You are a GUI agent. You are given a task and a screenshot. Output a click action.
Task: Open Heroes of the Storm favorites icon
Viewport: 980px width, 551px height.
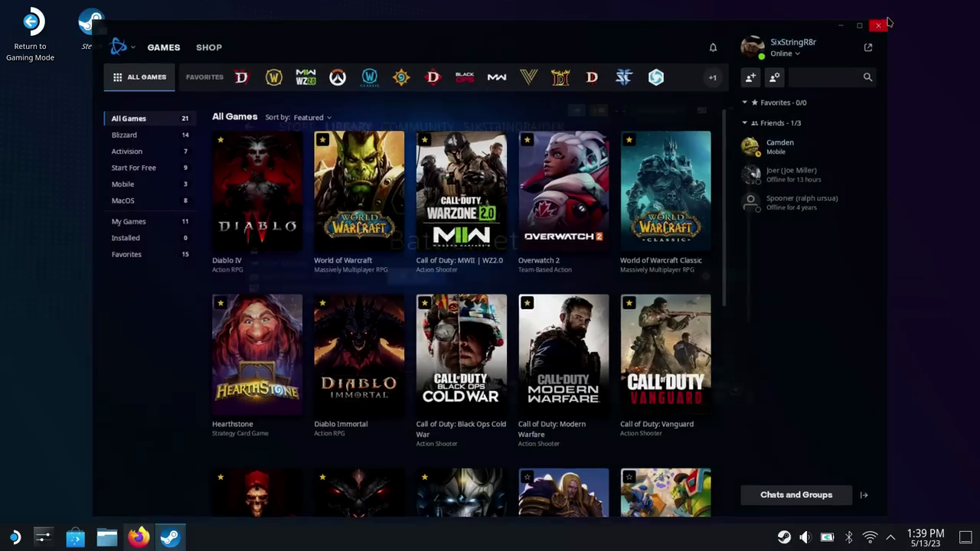[x=656, y=77]
